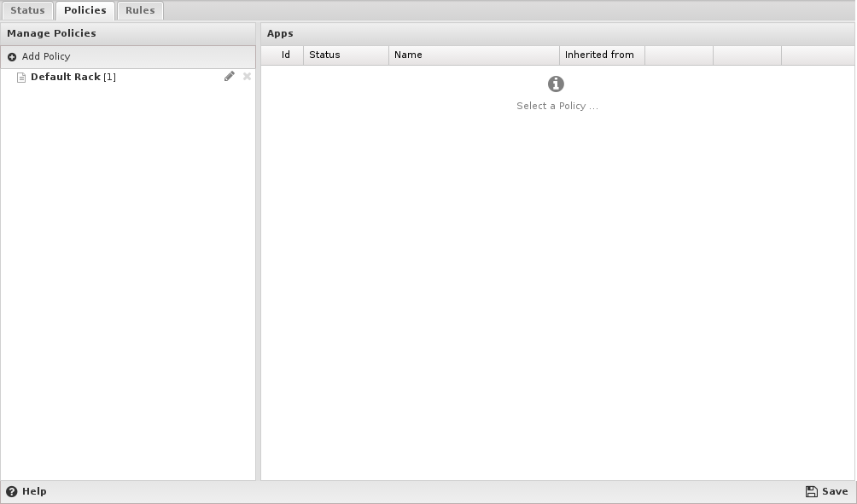The image size is (857, 504).
Task: Sort by the Name column header
Action: pyautogui.click(x=408, y=55)
